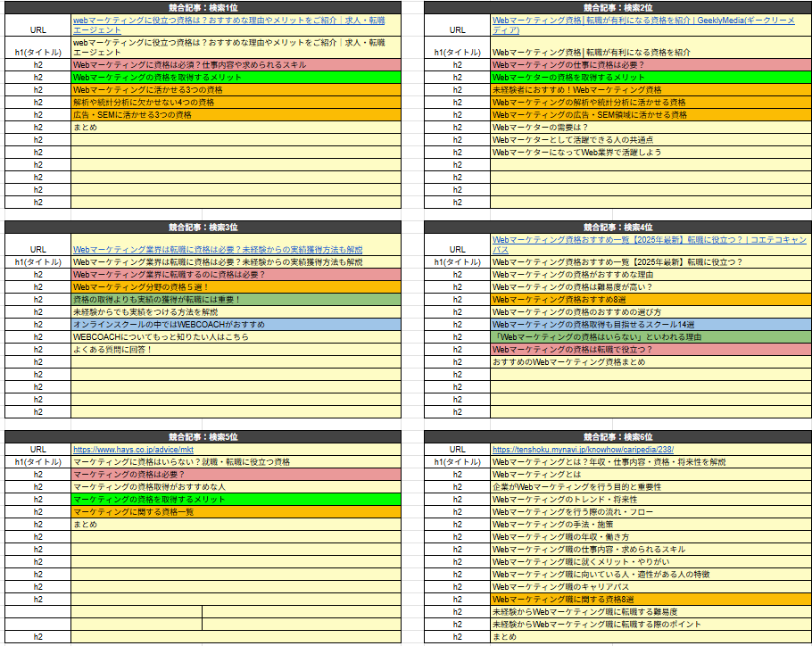Select the 競合記事：検索6位 header cell
The image size is (812, 646).
617,437
